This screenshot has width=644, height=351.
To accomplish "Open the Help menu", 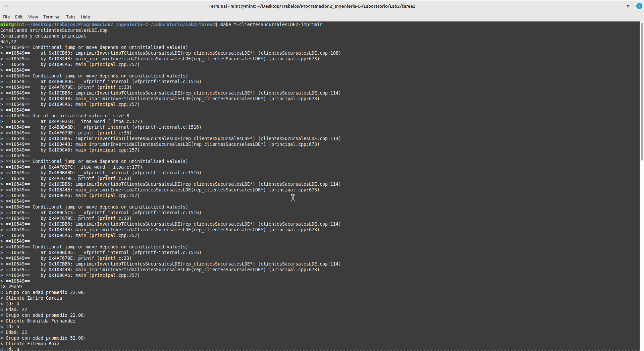I will [86, 17].
